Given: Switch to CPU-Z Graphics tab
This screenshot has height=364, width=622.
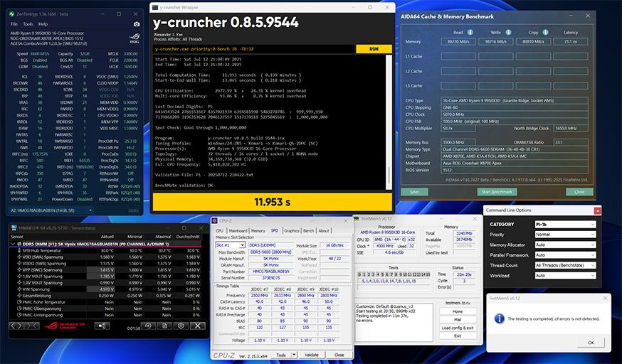Looking at the screenshot, I should point(292,230).
